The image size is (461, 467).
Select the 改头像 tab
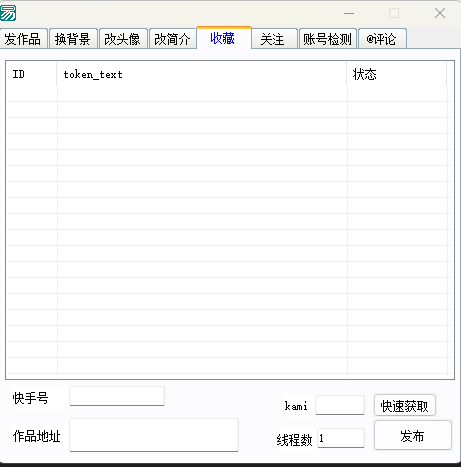(123, 39)
